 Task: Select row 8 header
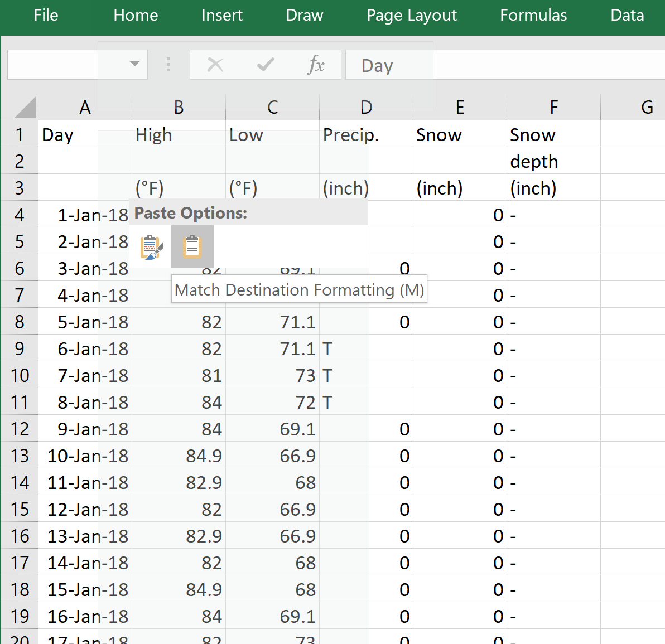20,322
